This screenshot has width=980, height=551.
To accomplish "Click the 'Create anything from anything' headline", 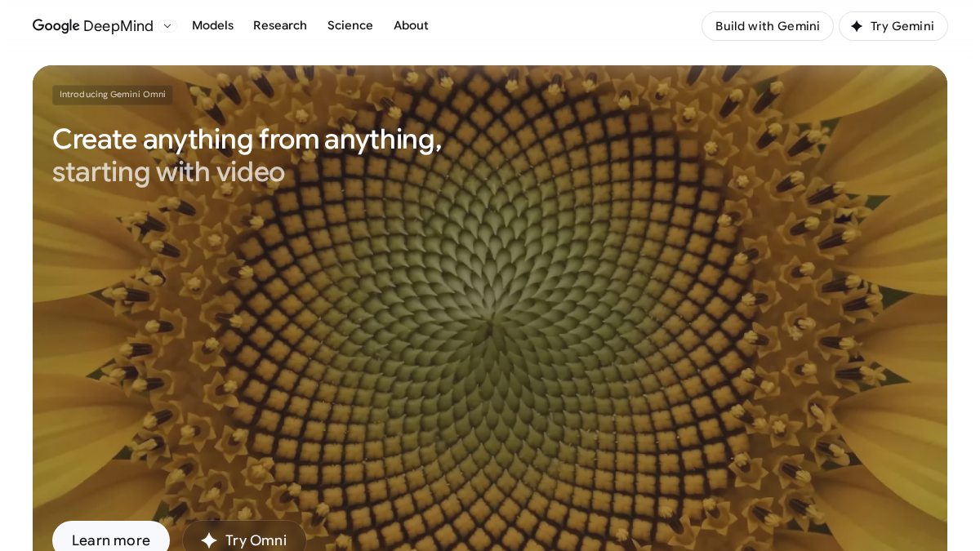I will 247,139.
